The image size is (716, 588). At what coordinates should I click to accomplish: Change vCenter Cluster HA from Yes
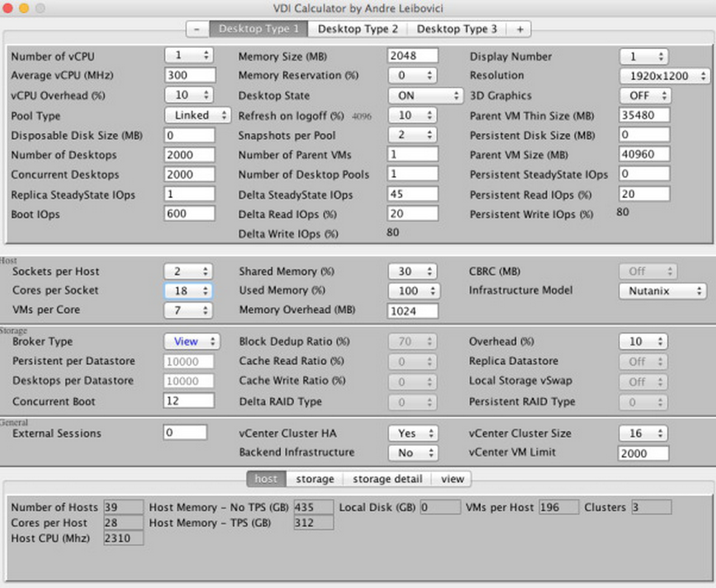413,433
